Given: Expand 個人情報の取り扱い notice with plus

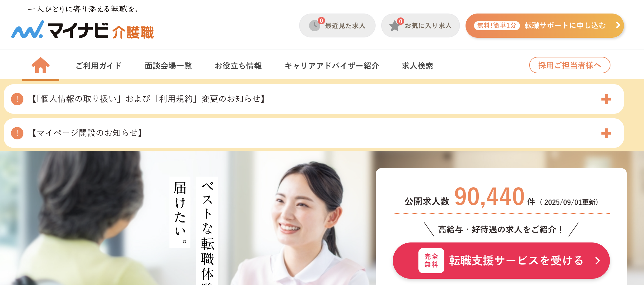Looking at the screenshot, I should (x=606, y=99).
